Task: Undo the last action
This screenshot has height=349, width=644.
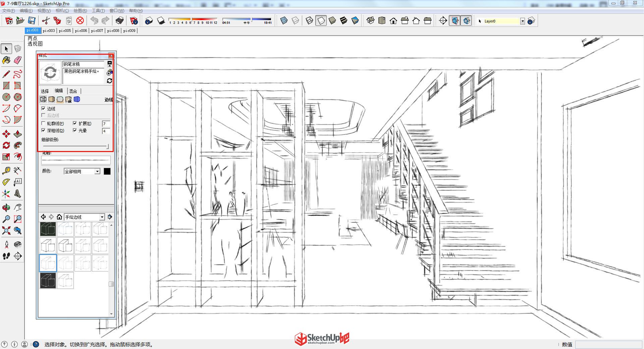Action: pyautogui.click(x=94, y=21)
